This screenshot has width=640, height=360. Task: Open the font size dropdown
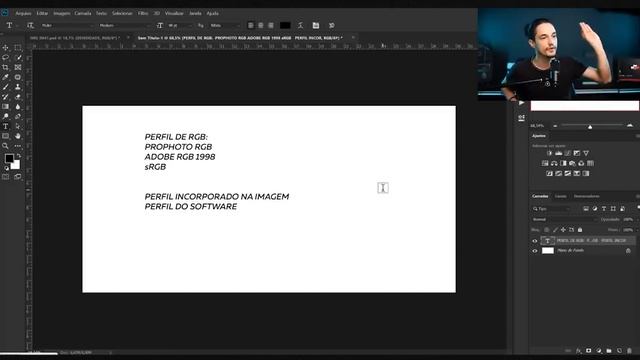point(180,25)
